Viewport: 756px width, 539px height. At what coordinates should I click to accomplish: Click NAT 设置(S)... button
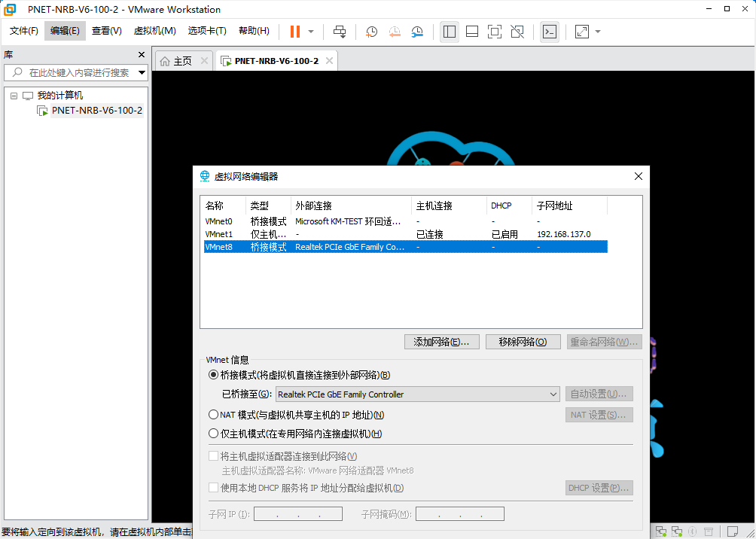point(599,415)
